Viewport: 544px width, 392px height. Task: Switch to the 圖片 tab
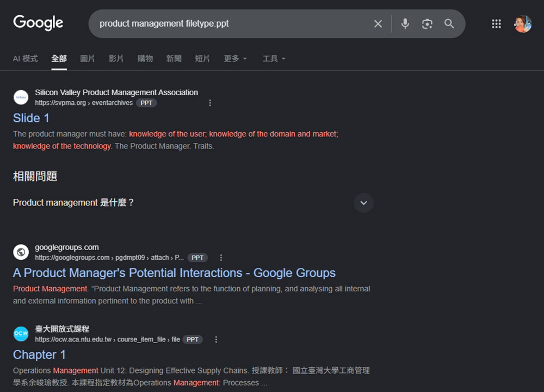[x=88, y=59]
